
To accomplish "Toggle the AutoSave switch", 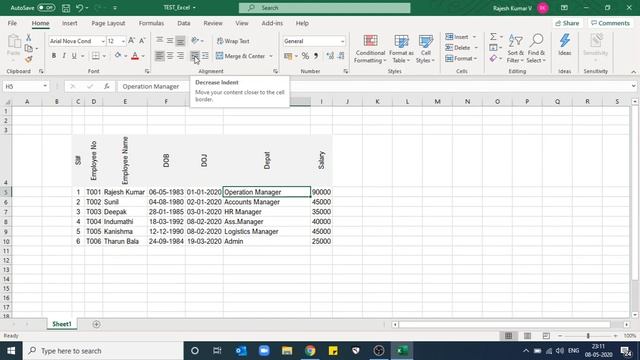I will click(x=46, y=8).
